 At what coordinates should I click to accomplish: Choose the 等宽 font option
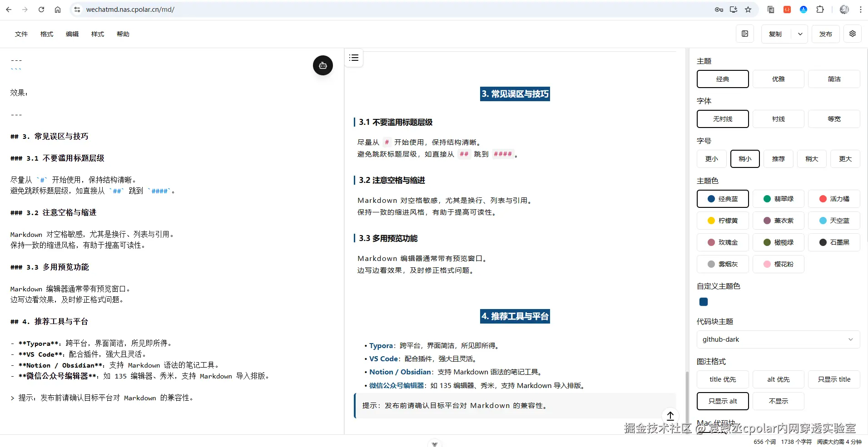(834, 119)
